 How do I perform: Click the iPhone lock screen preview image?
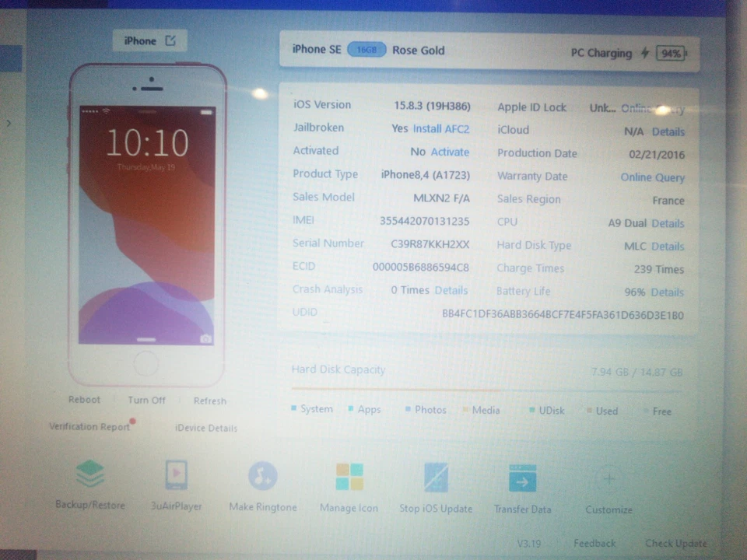pyautogui.click(x=147, y=225)
